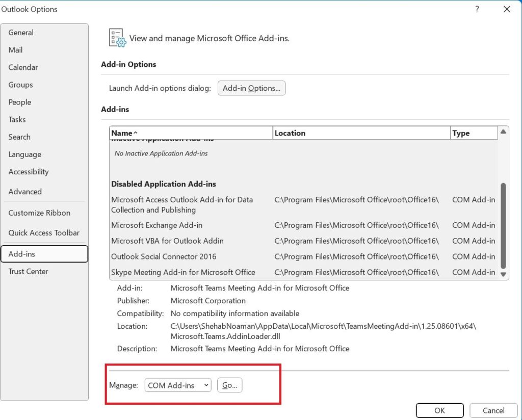Select Skype Meeting Add-in row

point(183,272)
